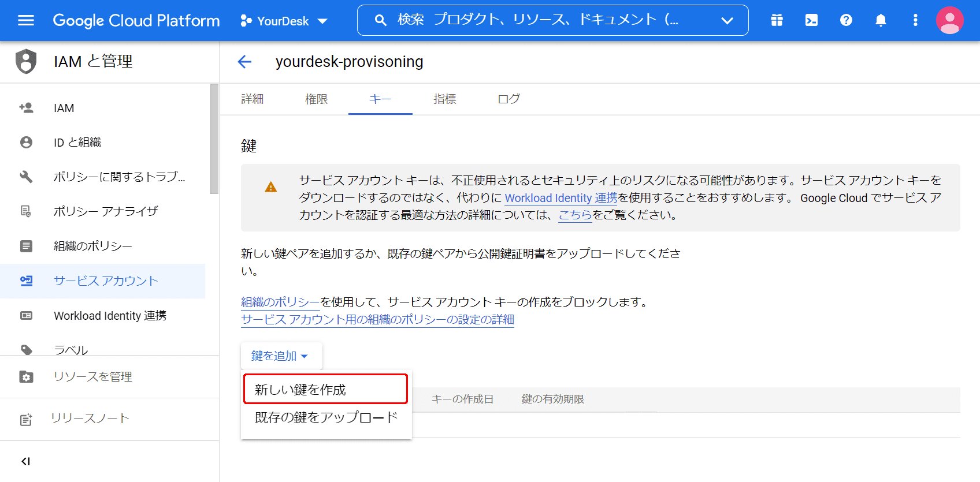
Task: Expand the search bar chevron
Action: click(x=727, y=21)
